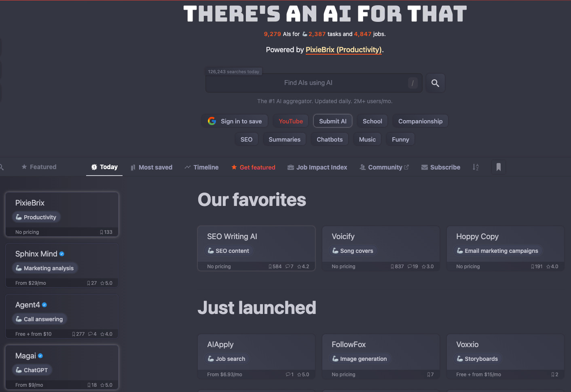Click the Productivity tag on PixieBrix

pyautogui.click(x=36, y=217)
